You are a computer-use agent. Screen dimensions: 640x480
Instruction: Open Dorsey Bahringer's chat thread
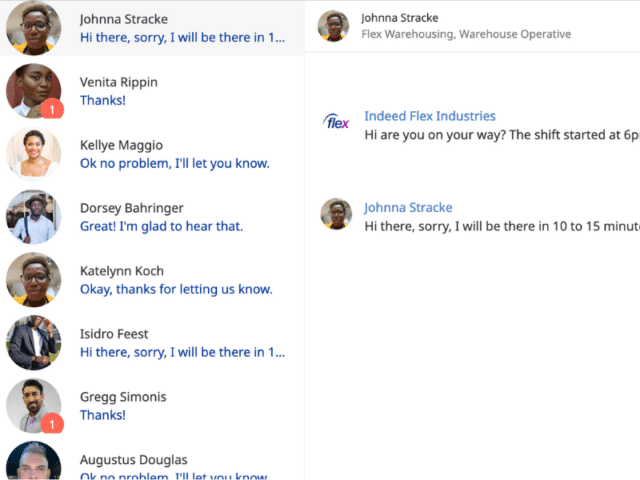[180, 217]
